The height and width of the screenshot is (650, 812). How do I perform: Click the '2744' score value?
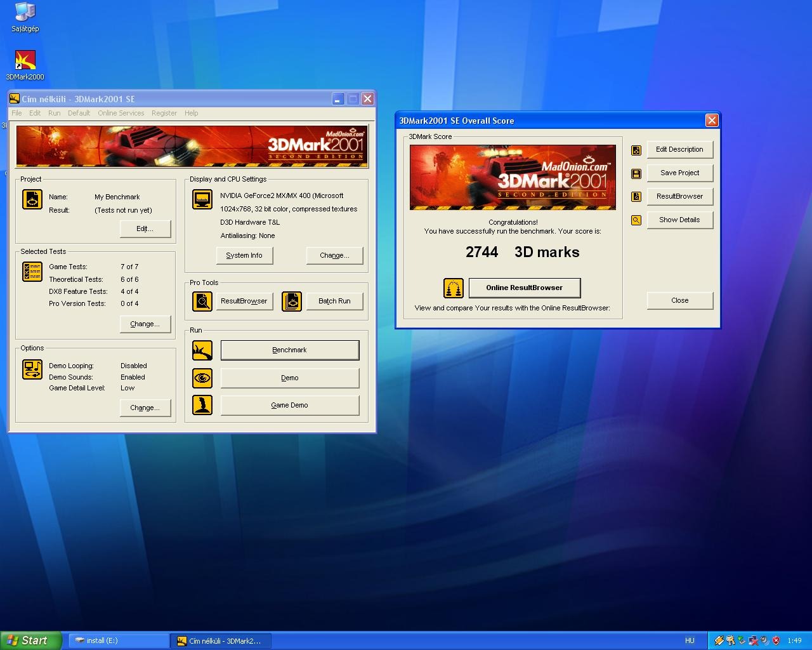click(482, 252)
